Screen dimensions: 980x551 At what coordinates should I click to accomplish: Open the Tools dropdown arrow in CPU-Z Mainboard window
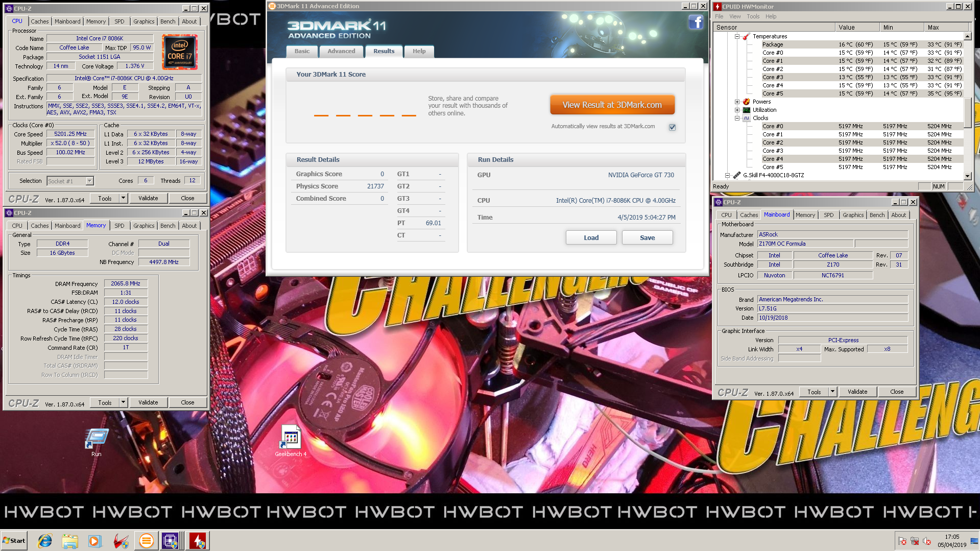832,392
